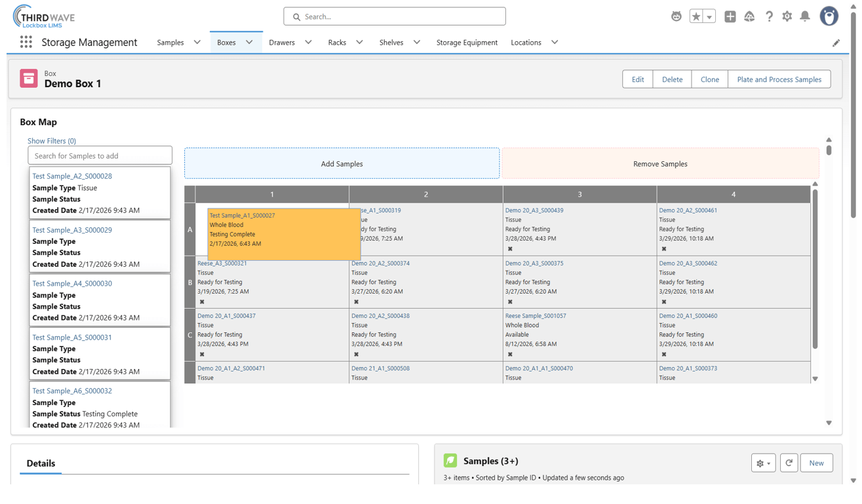Expand the Locations tab chevron menu
862x504 pixels.
click(555, 43)
